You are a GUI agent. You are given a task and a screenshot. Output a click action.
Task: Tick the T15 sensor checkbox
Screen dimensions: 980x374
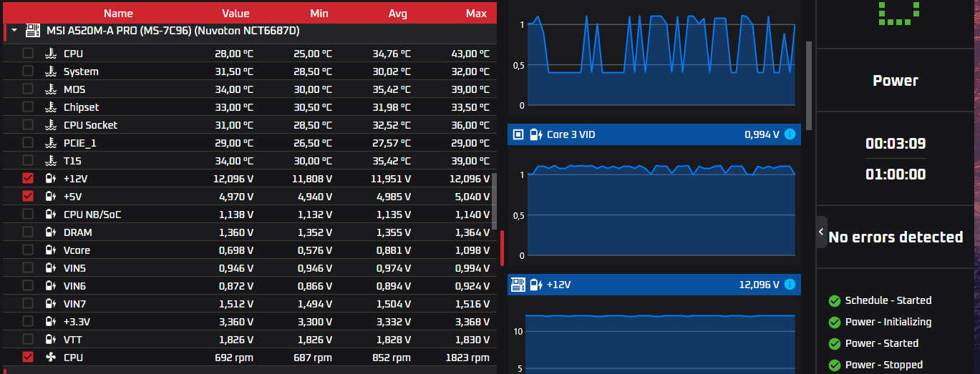(x=28, y=160)
